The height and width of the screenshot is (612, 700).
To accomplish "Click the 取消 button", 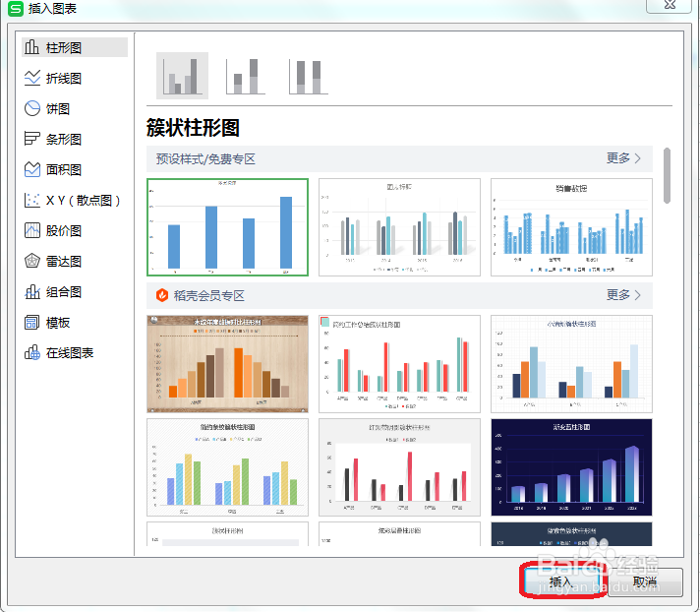I will tap(645, 581).
